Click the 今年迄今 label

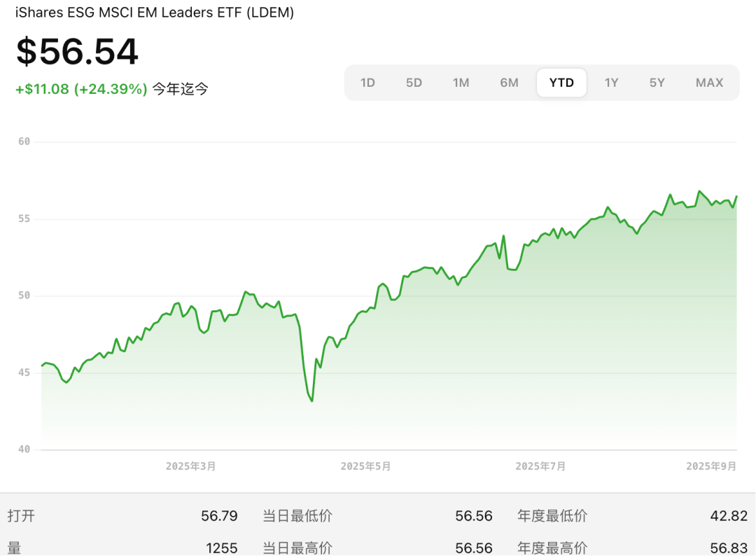click(x=181, y=89)
